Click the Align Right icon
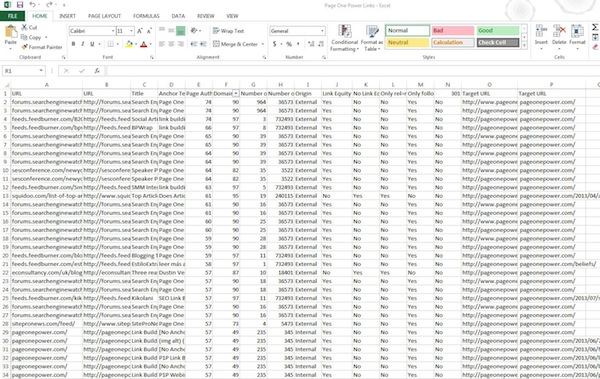This screenshot has height=379, width=600. pos(181,44)
